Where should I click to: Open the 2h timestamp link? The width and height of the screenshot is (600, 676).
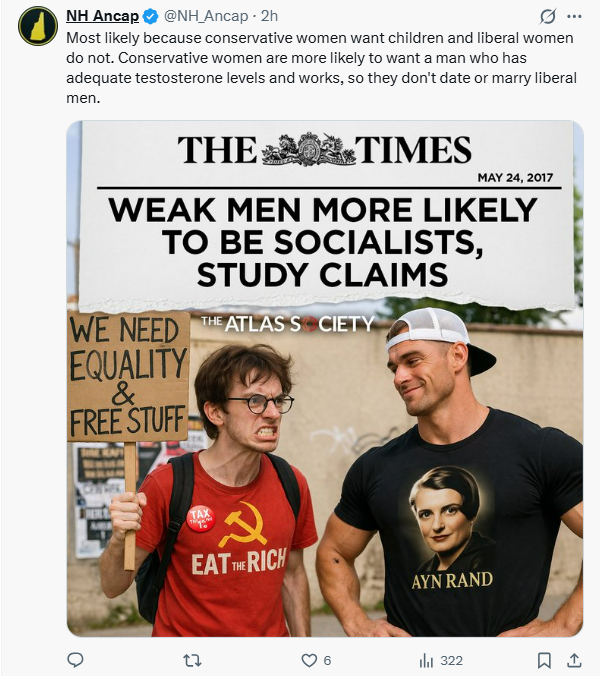click(269, 16)
